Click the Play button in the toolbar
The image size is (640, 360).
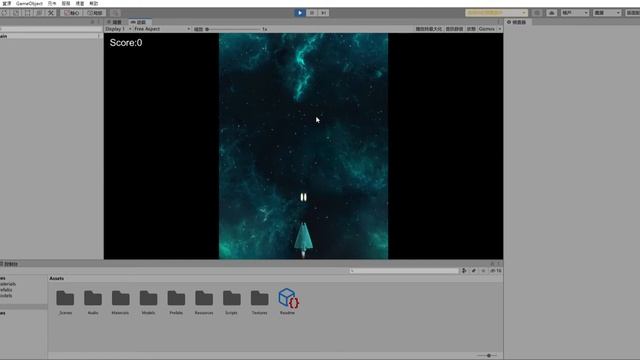point(300,13)
